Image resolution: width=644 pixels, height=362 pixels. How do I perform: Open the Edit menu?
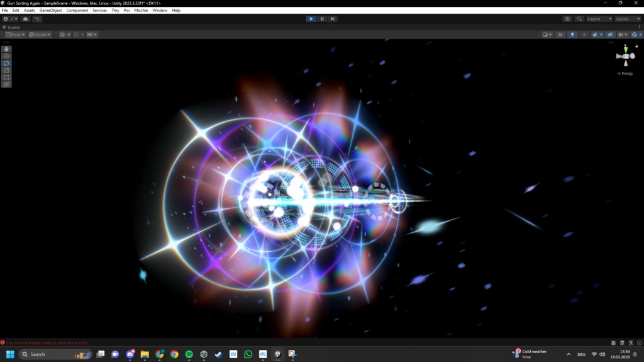point(16,10)
